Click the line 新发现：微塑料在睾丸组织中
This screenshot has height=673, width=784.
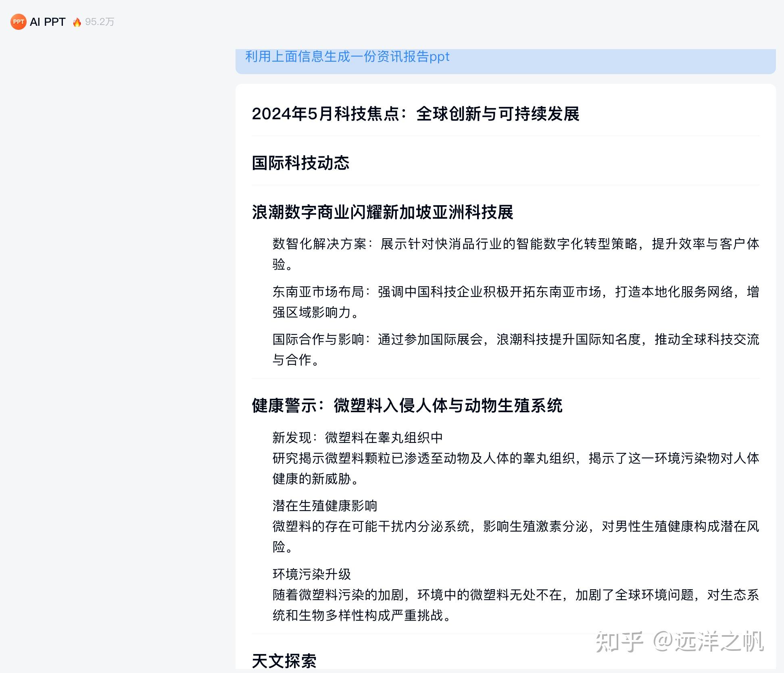point(358,437)
